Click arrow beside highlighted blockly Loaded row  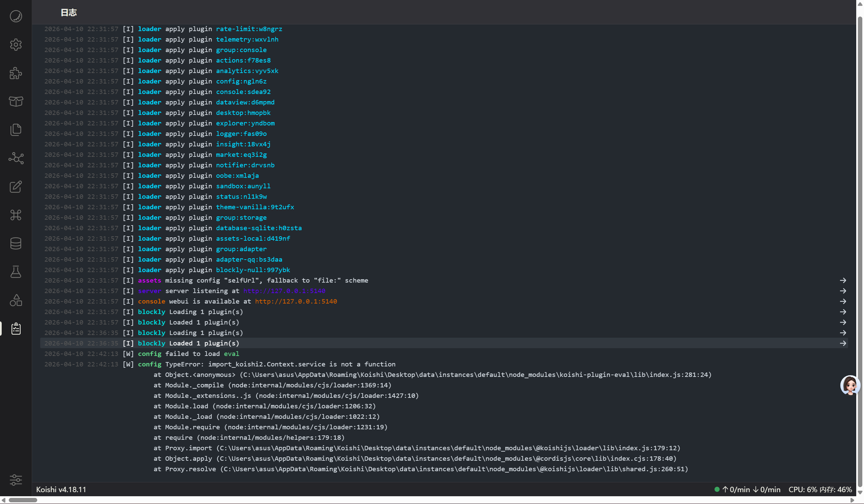coord(843,343)
